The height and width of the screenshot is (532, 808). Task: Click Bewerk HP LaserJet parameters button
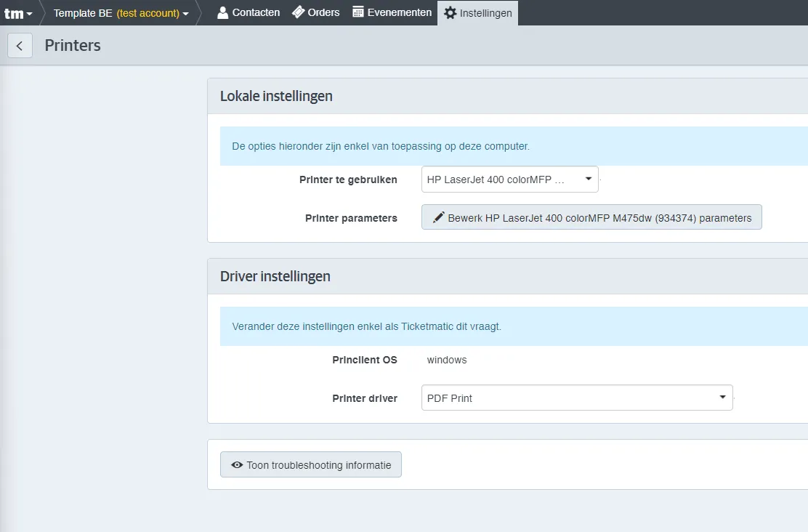coord(591,217)
